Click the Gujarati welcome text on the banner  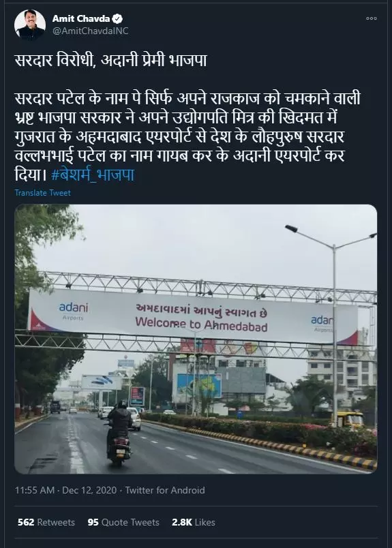tap(201, 310)
